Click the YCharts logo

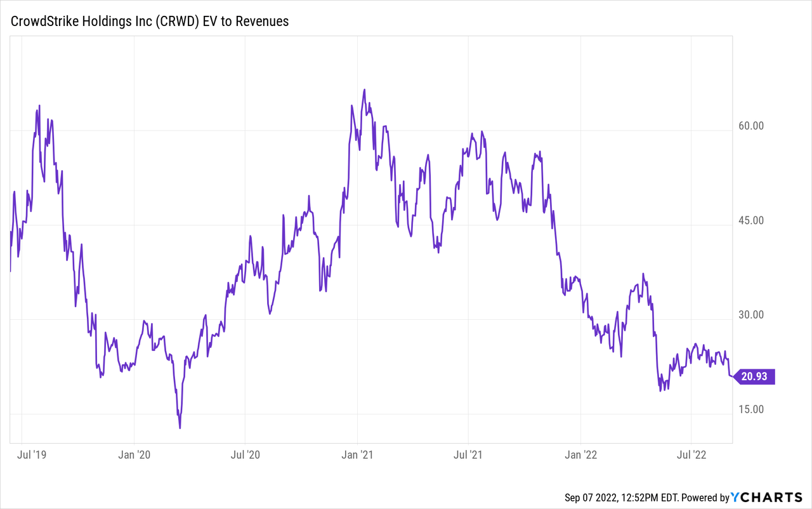[x=767, y=498]
